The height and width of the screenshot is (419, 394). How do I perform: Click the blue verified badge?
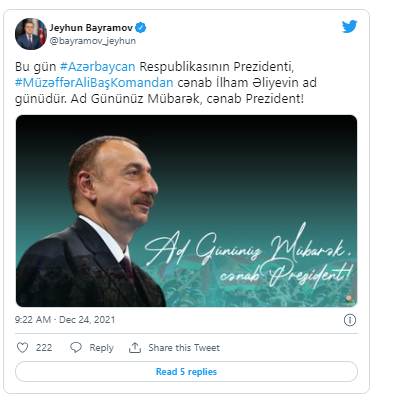point(141,28)
